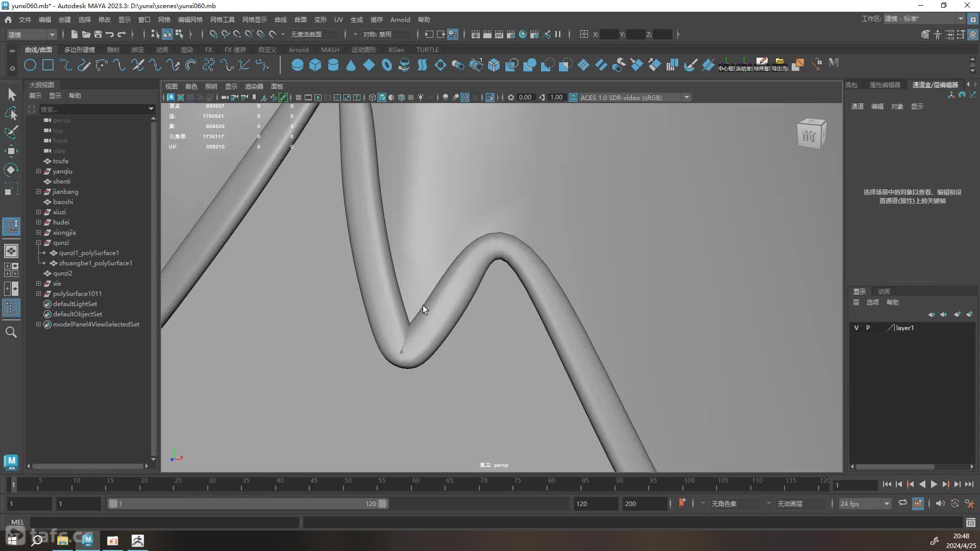Open the 24 fps frame rate dropdown

(865, 504)
